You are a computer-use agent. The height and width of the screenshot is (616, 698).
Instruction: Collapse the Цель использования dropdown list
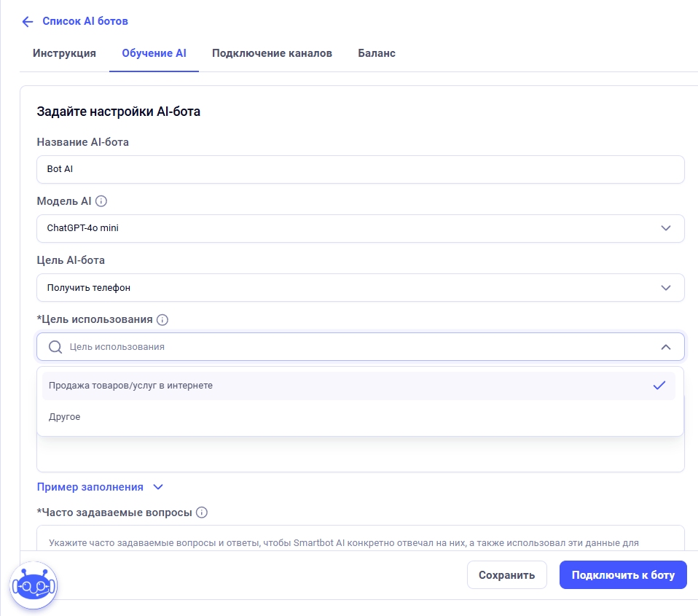665,347
